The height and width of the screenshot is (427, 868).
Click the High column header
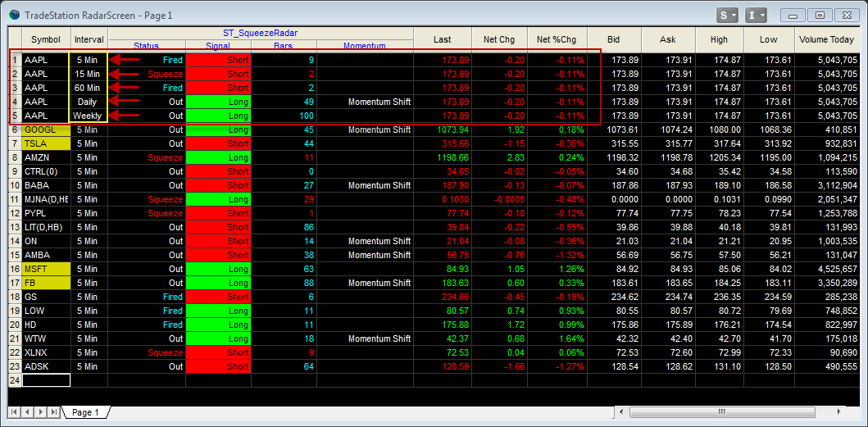719,40
